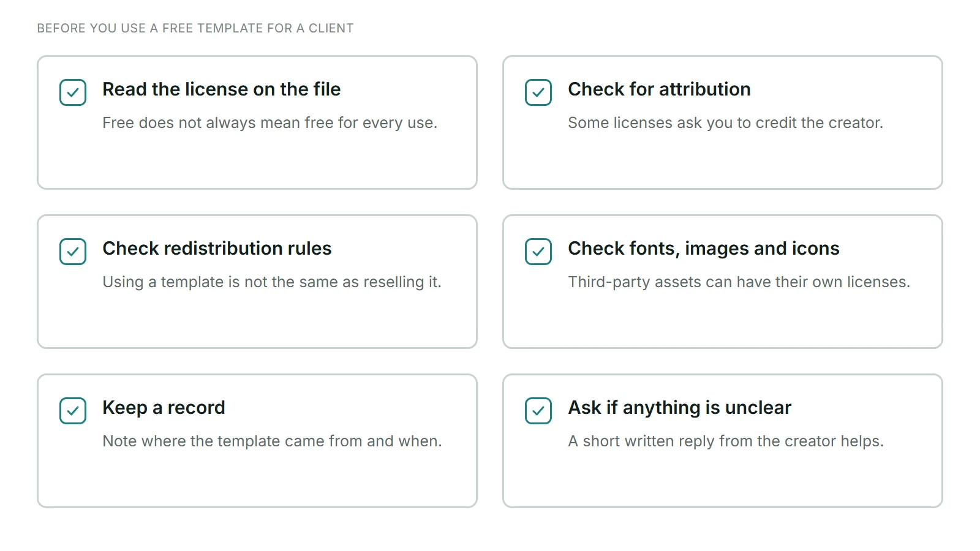Image resolution: width=980 pixels, height=551 pixels.
Task: Toggle the 'Check redistribution rules' checkbox
Action: [73, 252]
